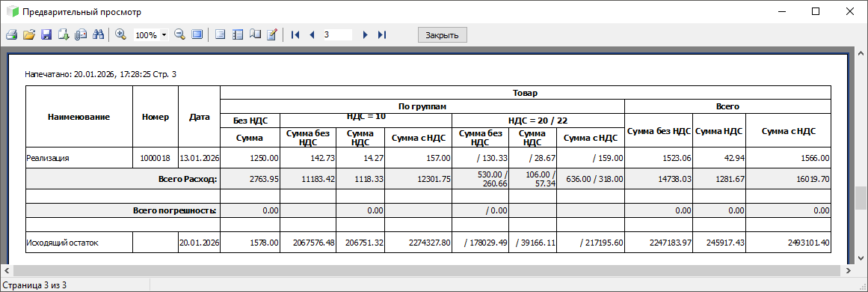Click the По группам header
Viewport: 868px width, 292px height.
[422, 106]
